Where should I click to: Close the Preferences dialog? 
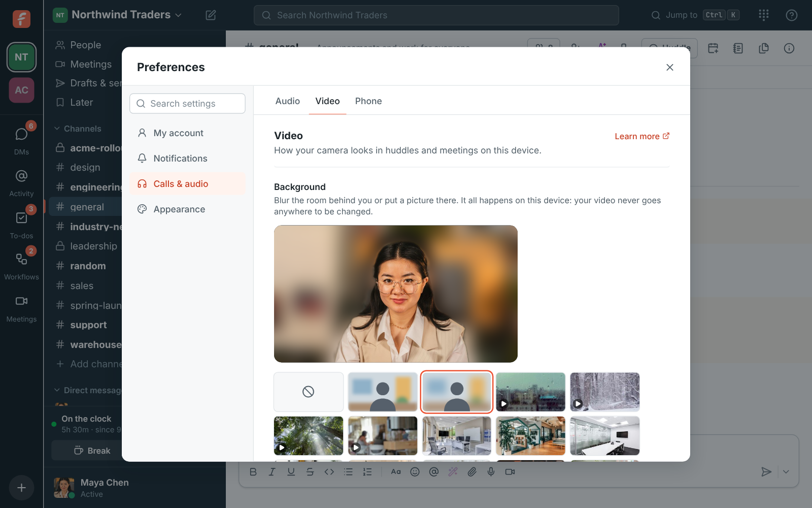point(670,67)
